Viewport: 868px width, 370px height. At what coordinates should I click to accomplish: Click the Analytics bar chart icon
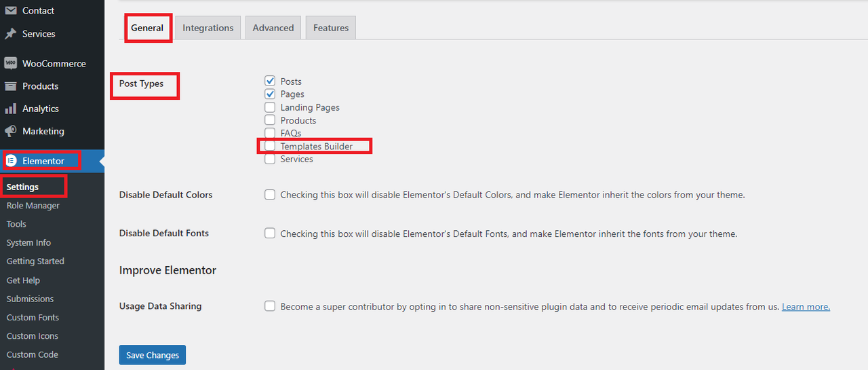pyautogui.click(x=10, y=109)
